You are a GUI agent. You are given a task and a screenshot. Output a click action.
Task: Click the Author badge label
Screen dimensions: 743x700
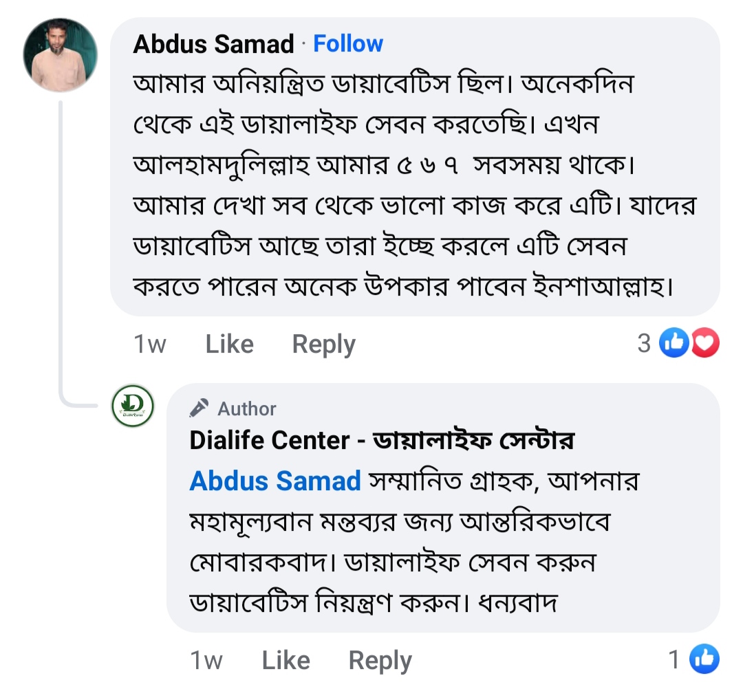(x=247, y=409)
